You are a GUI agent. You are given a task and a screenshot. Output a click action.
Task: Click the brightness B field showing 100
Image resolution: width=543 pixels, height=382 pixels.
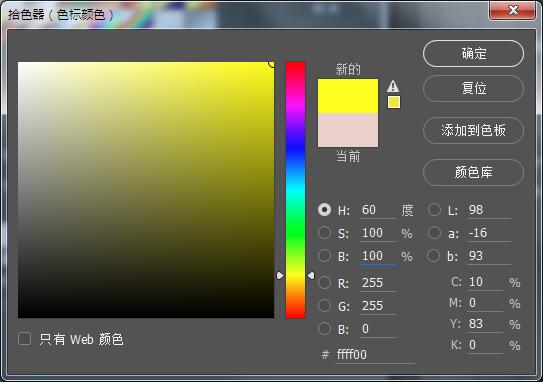coord(378,256)
